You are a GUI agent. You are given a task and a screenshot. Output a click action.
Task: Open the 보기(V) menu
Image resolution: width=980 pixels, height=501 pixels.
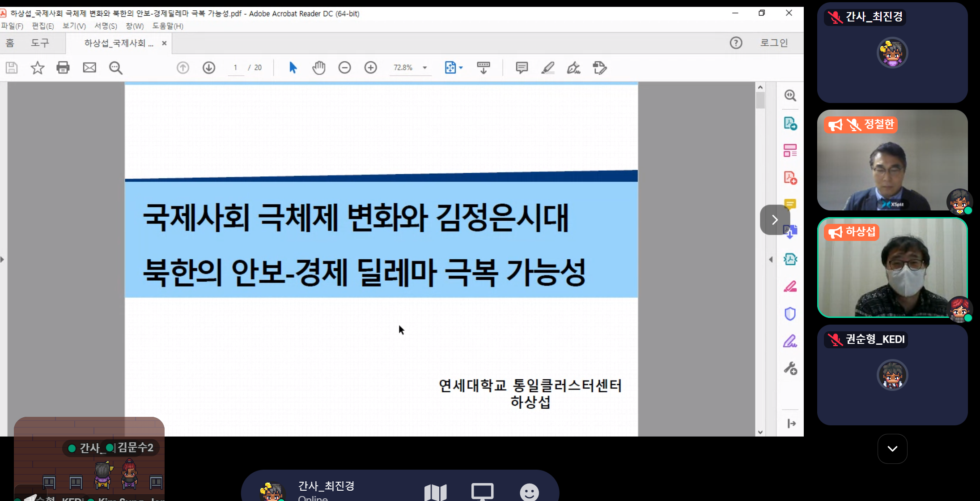(74, 26)
